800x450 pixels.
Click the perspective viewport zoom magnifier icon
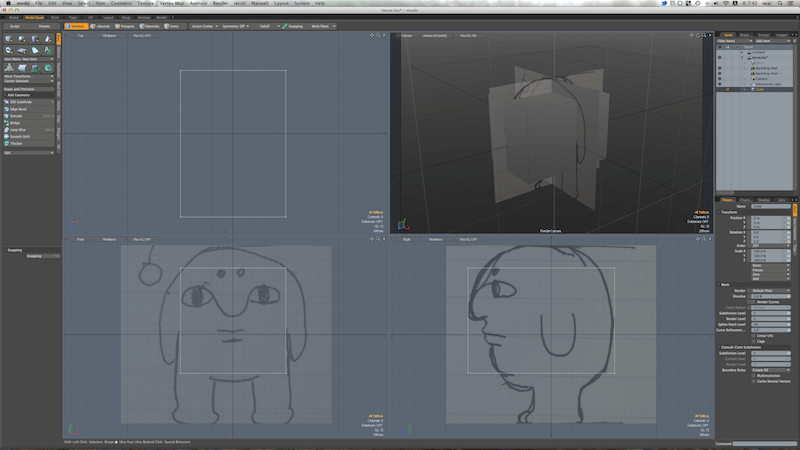pyautogui.click(x=704, y=35)
